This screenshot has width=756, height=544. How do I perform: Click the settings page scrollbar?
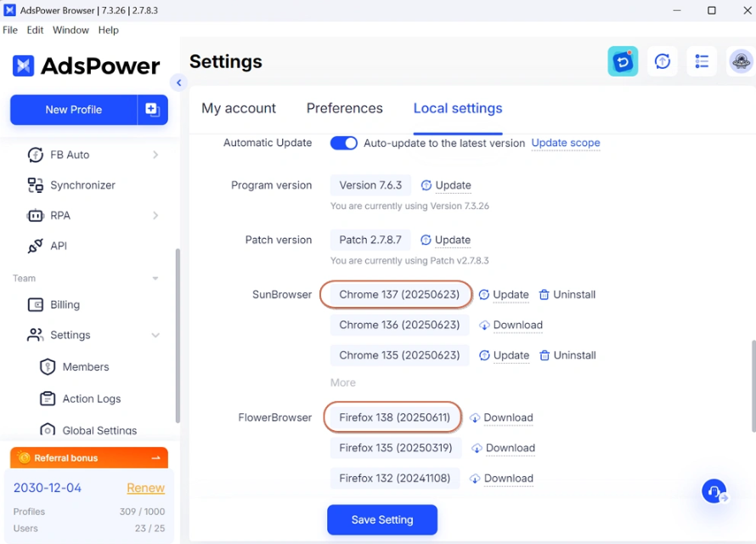pyautogui.click(x=753, y=386)
